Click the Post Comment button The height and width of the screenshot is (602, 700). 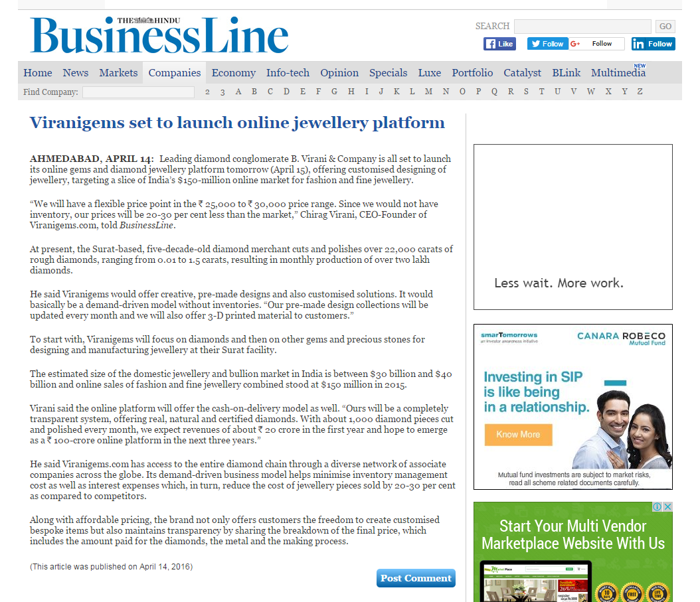[416, 578]
